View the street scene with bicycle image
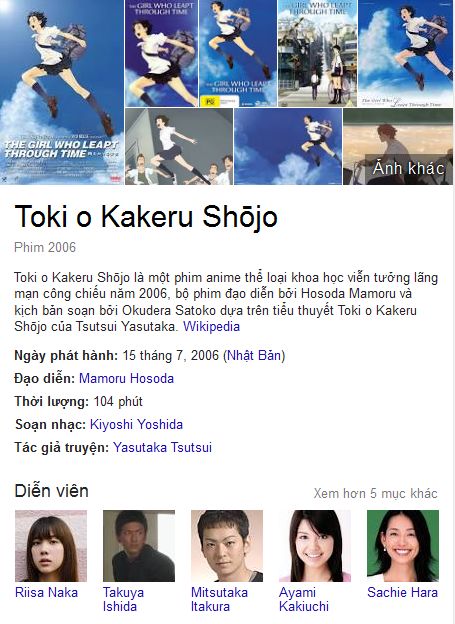The width and height of the screenshot is (455, 624). point(317,53)
